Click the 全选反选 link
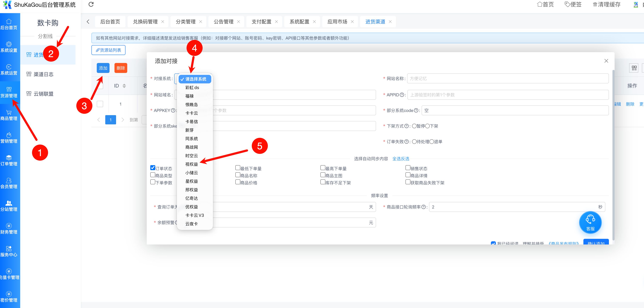 [x=401, y=159]
